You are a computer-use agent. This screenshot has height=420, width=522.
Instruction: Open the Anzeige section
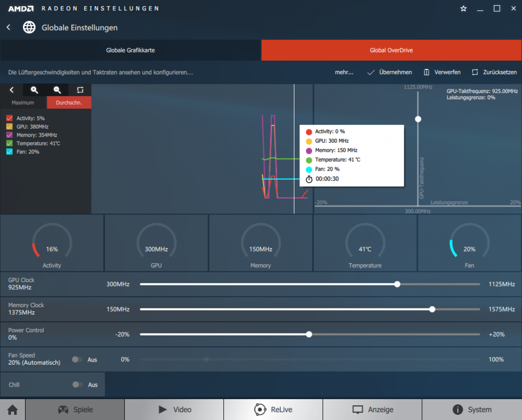coord(373,410)
